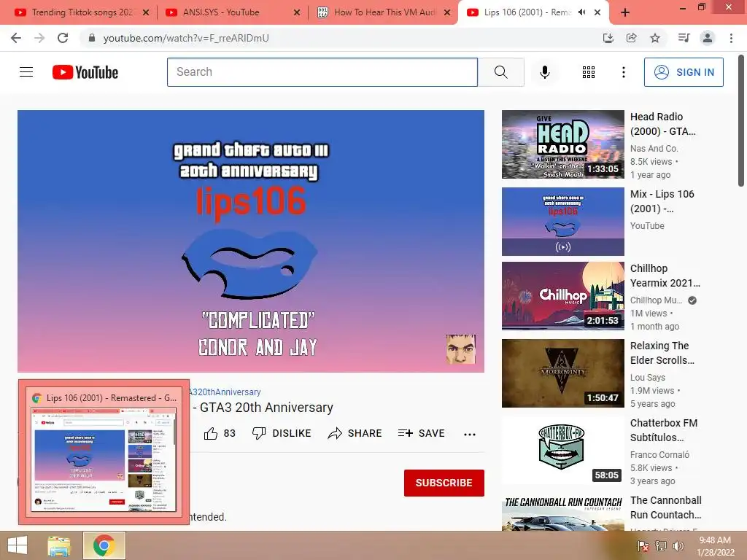Open the Chrome three-dot menu
747x560 pixels.
click(x=731, y=38)
